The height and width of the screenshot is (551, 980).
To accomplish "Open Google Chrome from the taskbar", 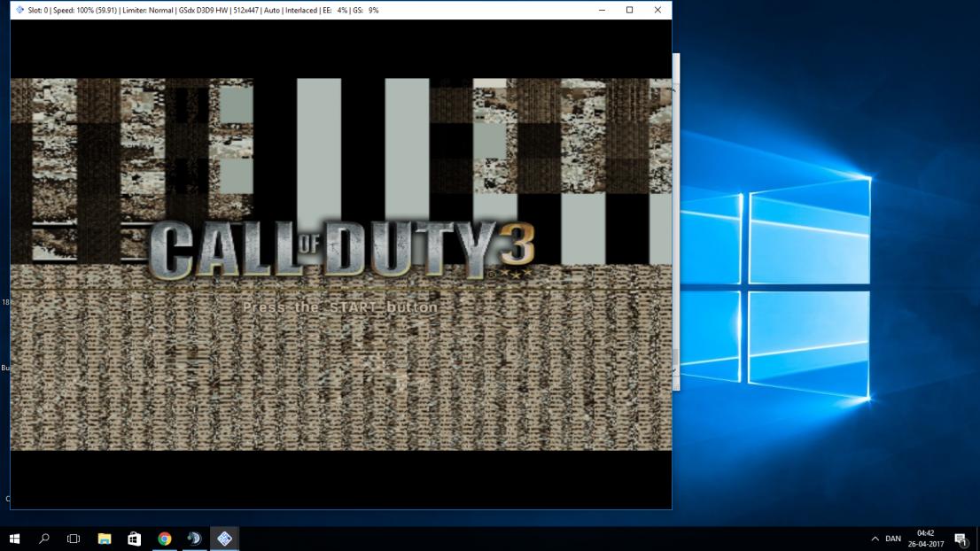I will pos(165,539).
